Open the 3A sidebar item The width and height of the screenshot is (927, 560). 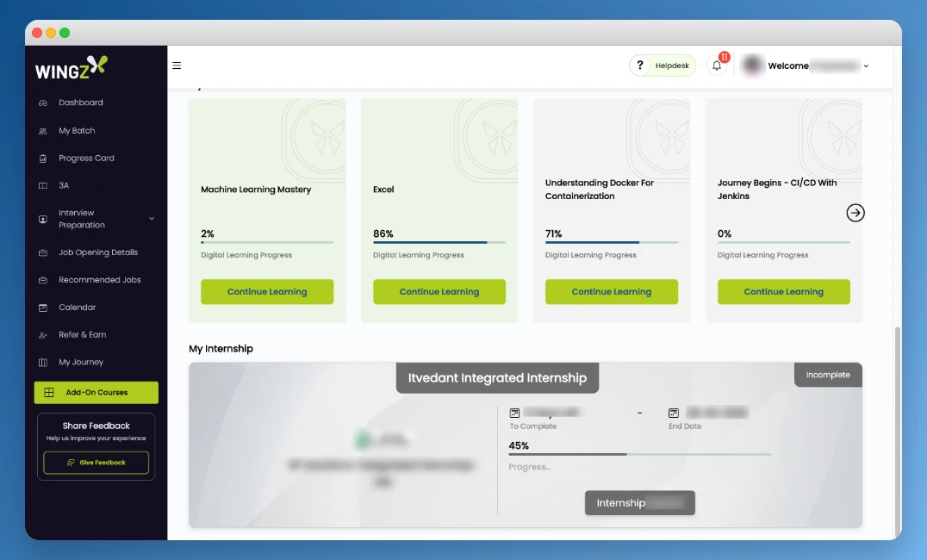point(64,186)
